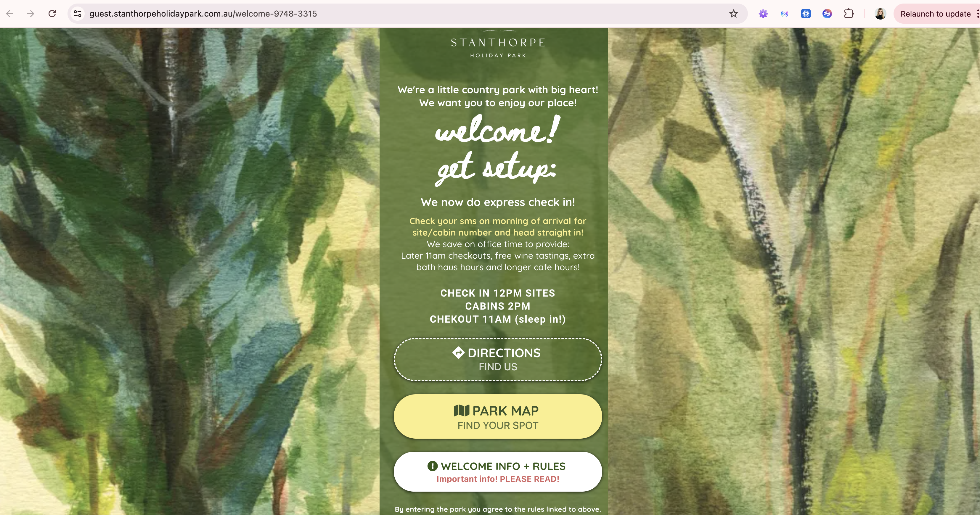Click the striped globe extension icon
Viewport: 980px width, 515px height.
coord(827,14)
